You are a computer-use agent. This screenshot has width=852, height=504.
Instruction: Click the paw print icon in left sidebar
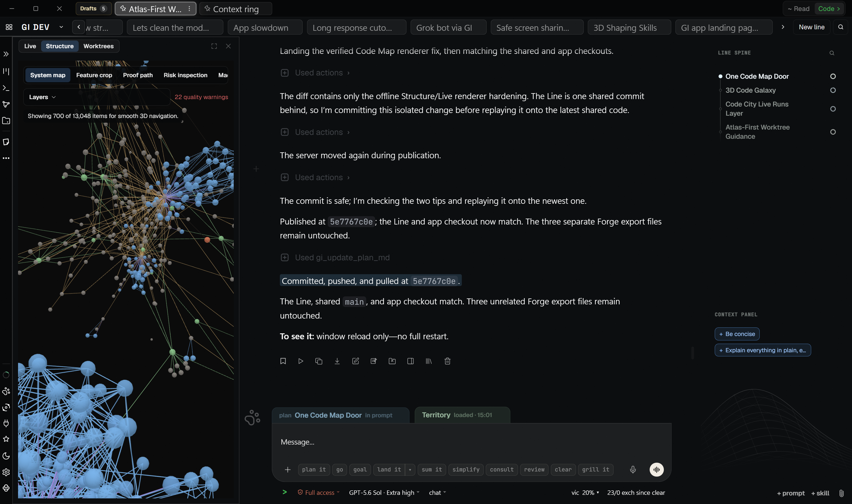tap(6, 391)
